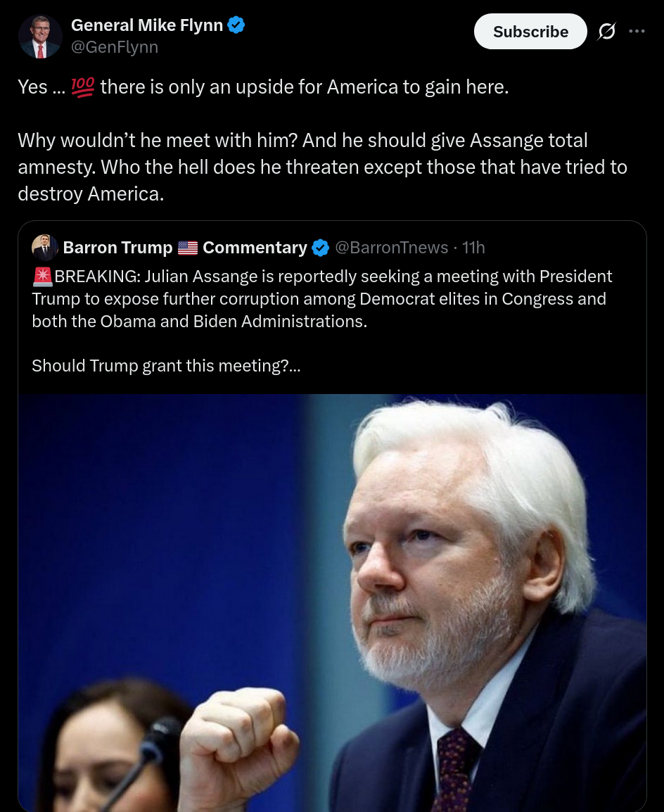
Task: Expand the truncated 'Should Trump grant this meeting?...' text
Action: click(x=166, y=366)
